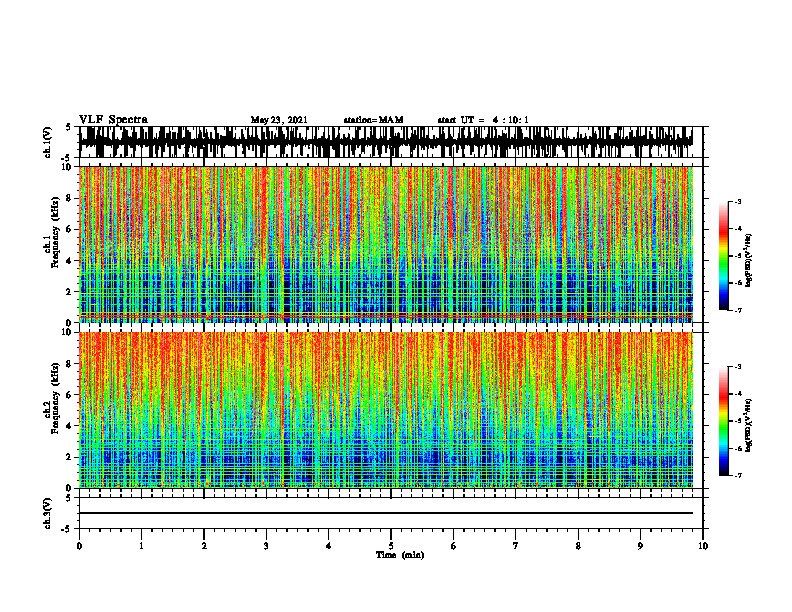Click time-axis tick label 1

pyautogui.click(x=141, y=546)
